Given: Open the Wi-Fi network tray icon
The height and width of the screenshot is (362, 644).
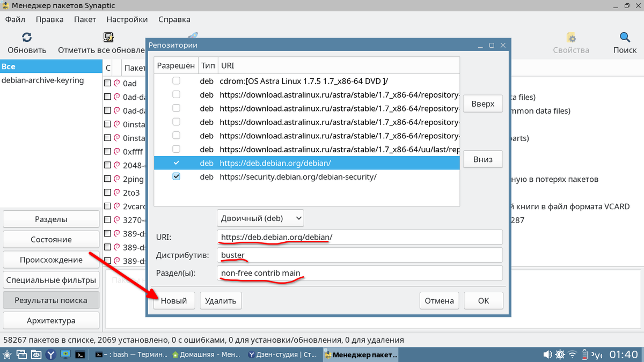Looking at the screenshot, I should [573, 354].
